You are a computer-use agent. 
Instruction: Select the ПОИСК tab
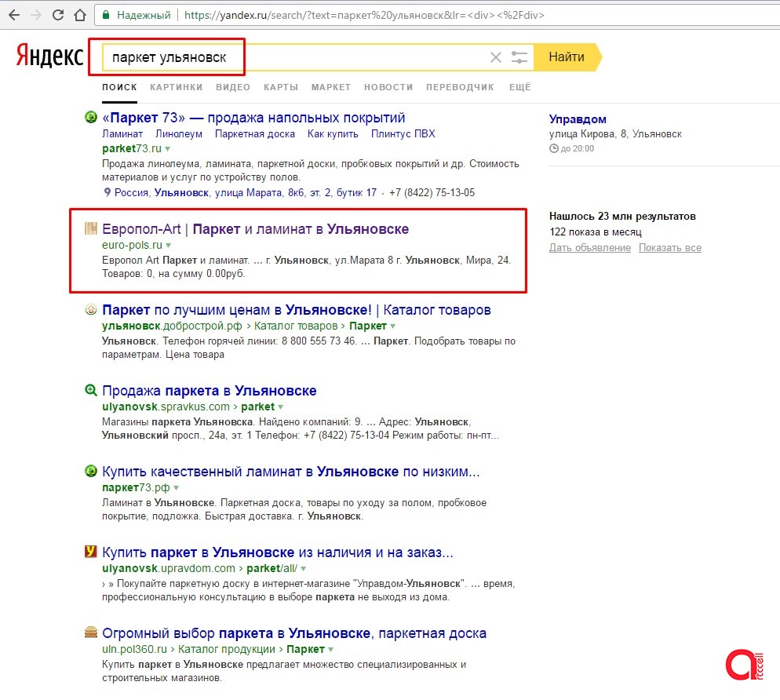tap(119, 87)
